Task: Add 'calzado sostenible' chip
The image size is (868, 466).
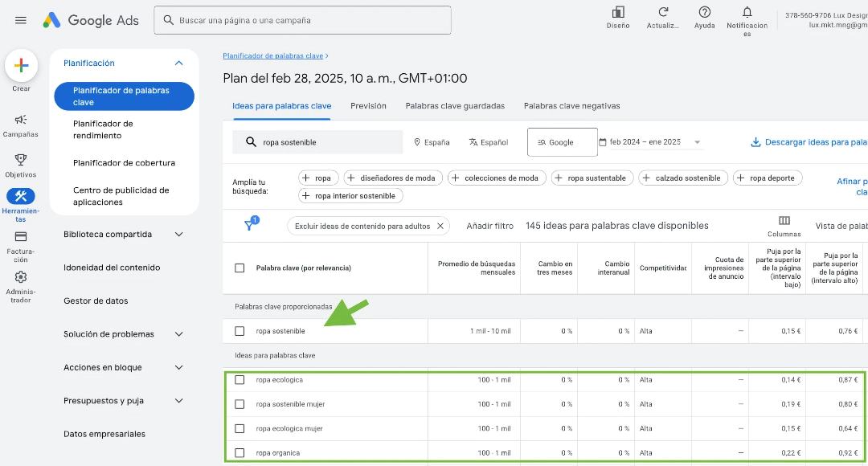Action: (x=683, y=178)
